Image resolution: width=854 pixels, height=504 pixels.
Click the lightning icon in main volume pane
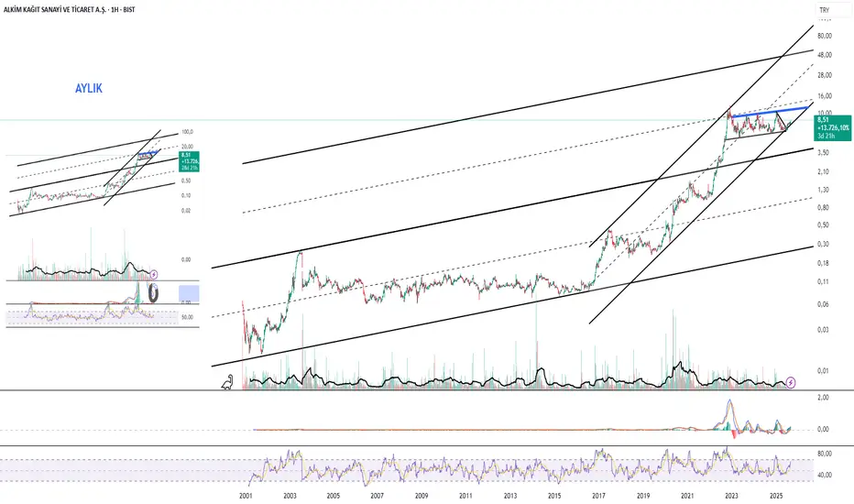791,382
